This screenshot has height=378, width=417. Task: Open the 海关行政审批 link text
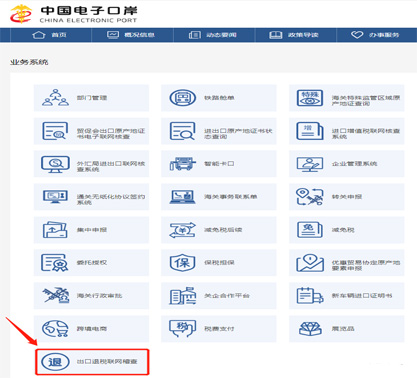[100, 296]
